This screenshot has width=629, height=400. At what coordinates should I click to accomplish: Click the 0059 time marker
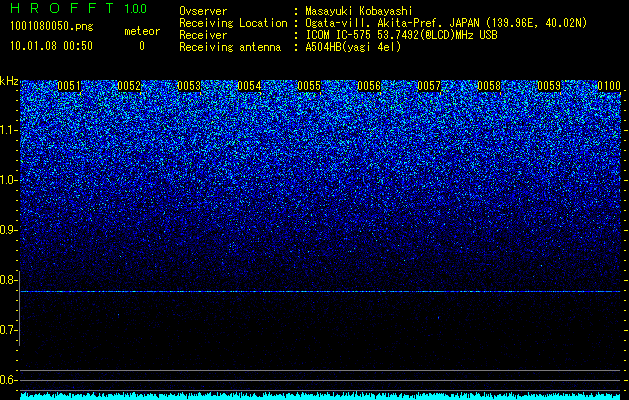point(549,86)
